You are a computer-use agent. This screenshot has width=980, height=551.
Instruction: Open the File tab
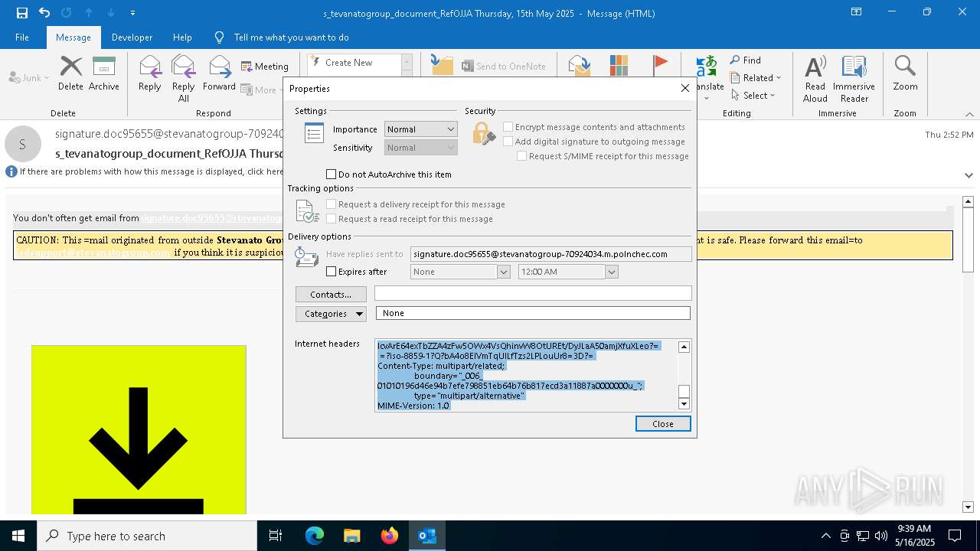tap(22, 37)
